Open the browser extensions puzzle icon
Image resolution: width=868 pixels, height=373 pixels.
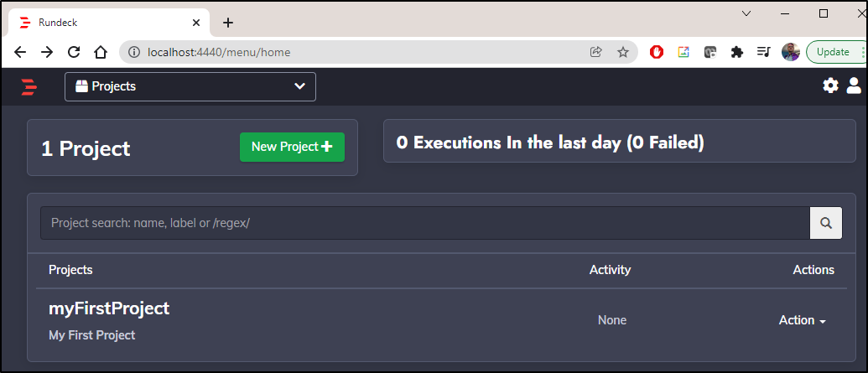pyautogui.click(x=737, y=53)
